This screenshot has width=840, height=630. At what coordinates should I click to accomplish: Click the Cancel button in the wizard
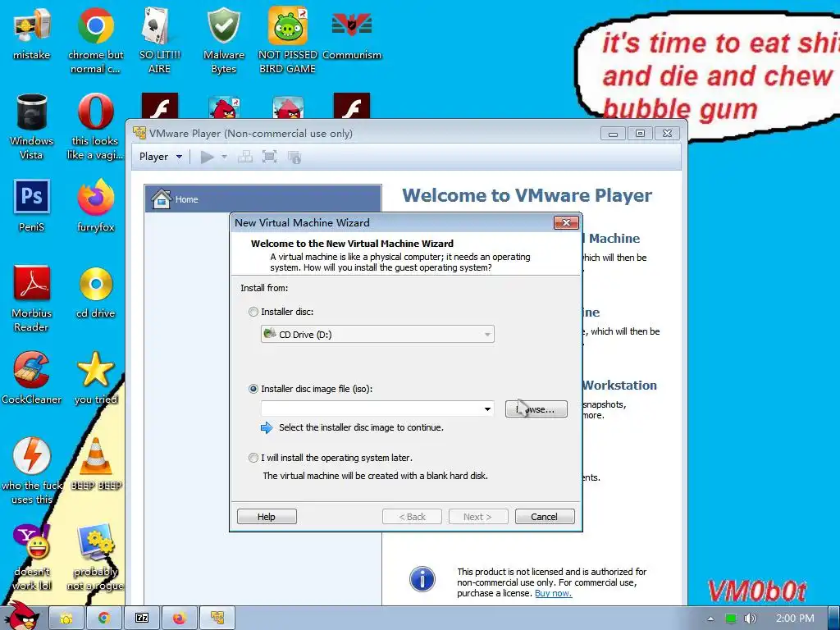tap(545, 517)
